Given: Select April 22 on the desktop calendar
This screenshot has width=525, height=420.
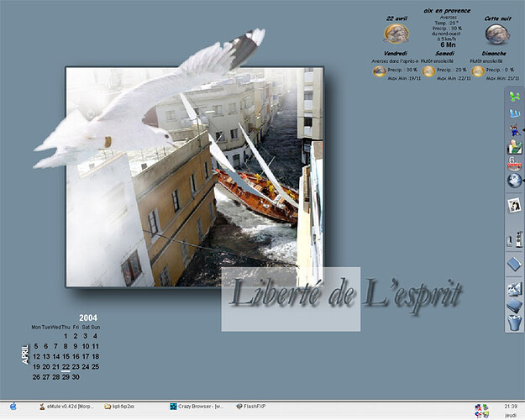Looking at the screenshot, I should pos(66,367).
